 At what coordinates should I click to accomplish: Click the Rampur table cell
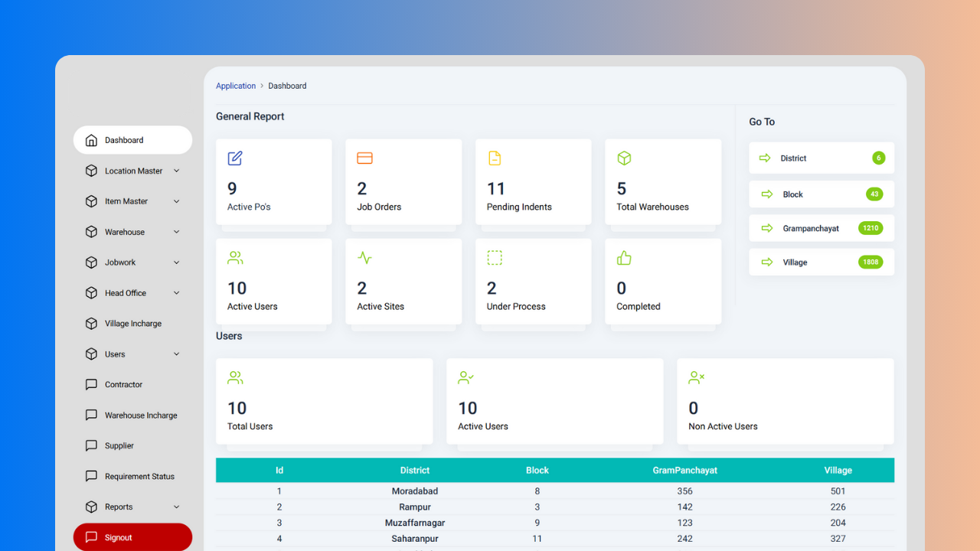click(x=415, y=507)
